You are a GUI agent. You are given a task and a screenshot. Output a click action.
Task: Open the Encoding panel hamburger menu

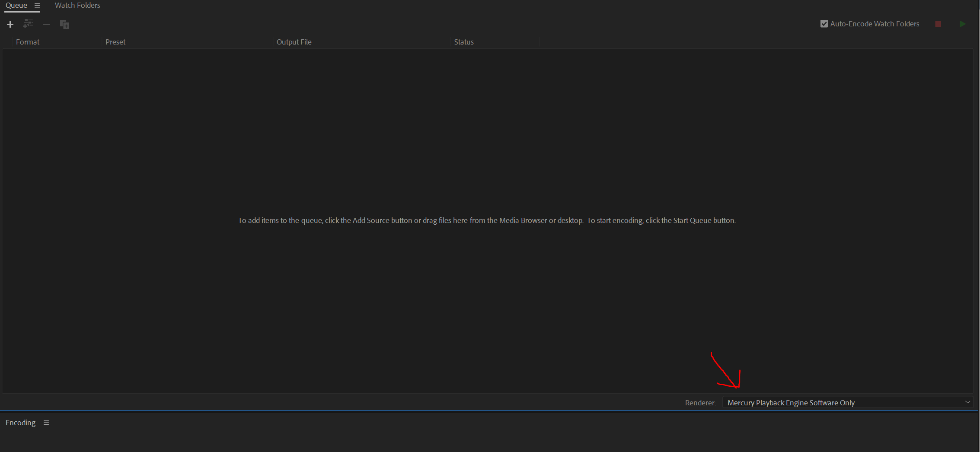[46, 423]
